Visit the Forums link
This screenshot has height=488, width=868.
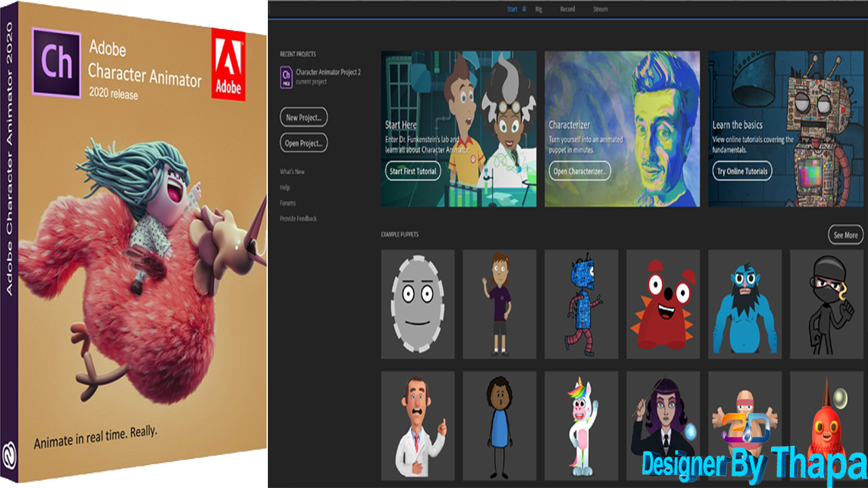pyautogui.click(x=288, y=203)
